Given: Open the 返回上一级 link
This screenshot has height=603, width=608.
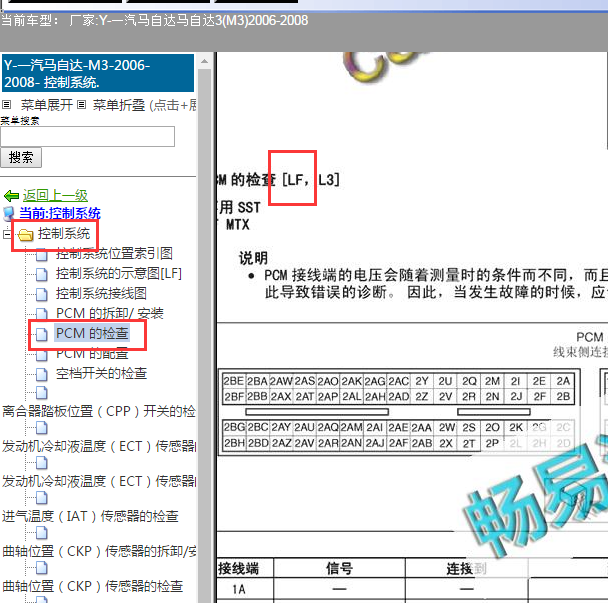Looking at the screenshot, I should coord(55,195).
